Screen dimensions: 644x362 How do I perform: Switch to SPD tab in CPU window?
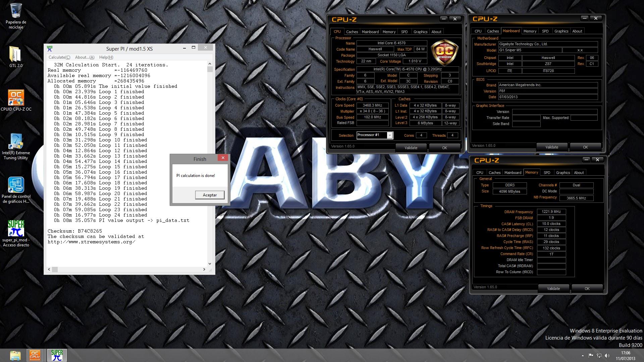[x=405, y=32]
